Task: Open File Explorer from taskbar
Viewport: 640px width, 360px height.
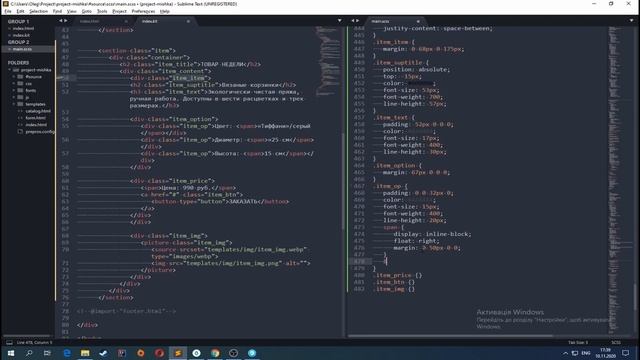Action: pos(85,353)
